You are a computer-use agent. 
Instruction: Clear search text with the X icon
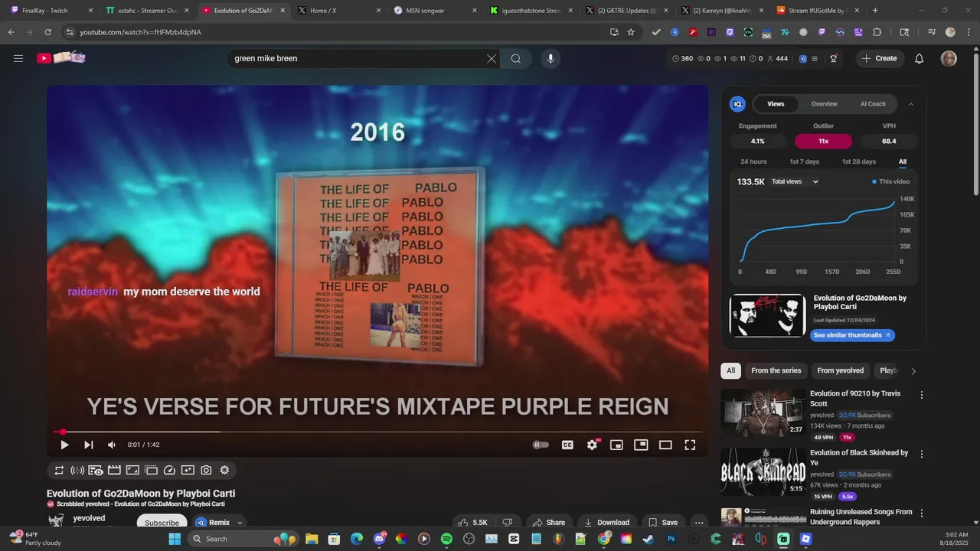492,59
